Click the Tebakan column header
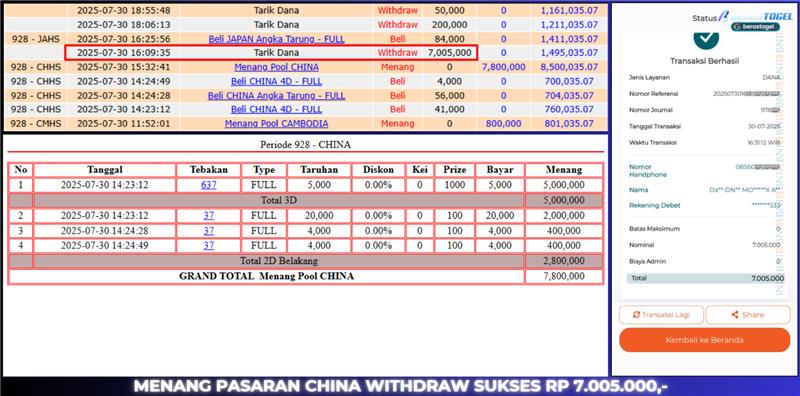Screen dimensions: 800x396 pyautogui.click(x=209, y=170)
